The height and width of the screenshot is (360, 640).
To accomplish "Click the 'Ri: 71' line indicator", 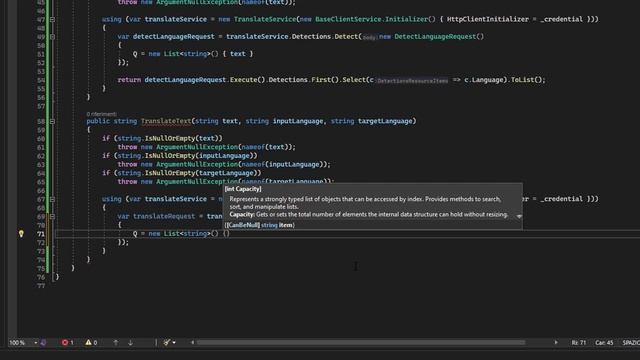I will click(x=579, y=342).
